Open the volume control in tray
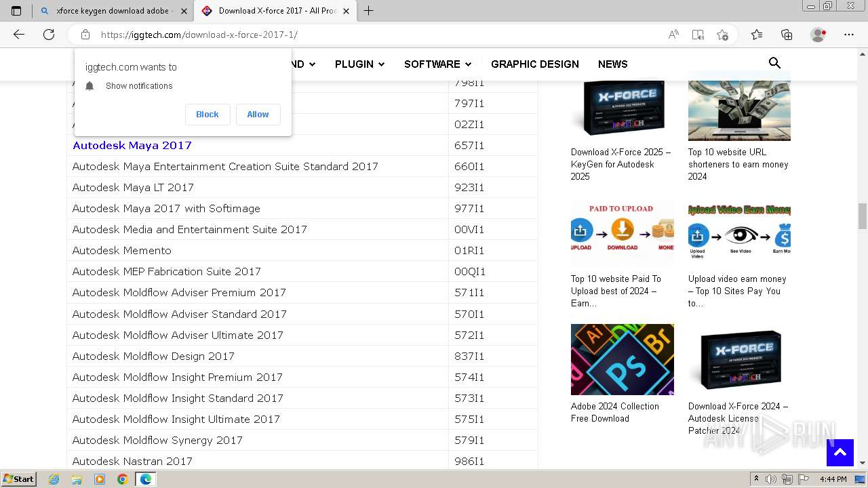Viewport: 868px width, 488px height. pyautogui.click(x=771, y=479)
